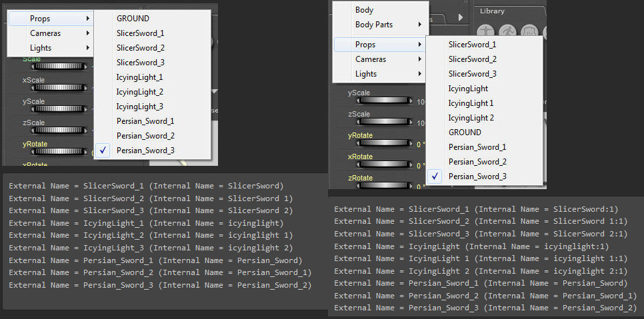
Task: Choose Body from the actor menu
Action: pyautogui.click(x=364, y=10)
